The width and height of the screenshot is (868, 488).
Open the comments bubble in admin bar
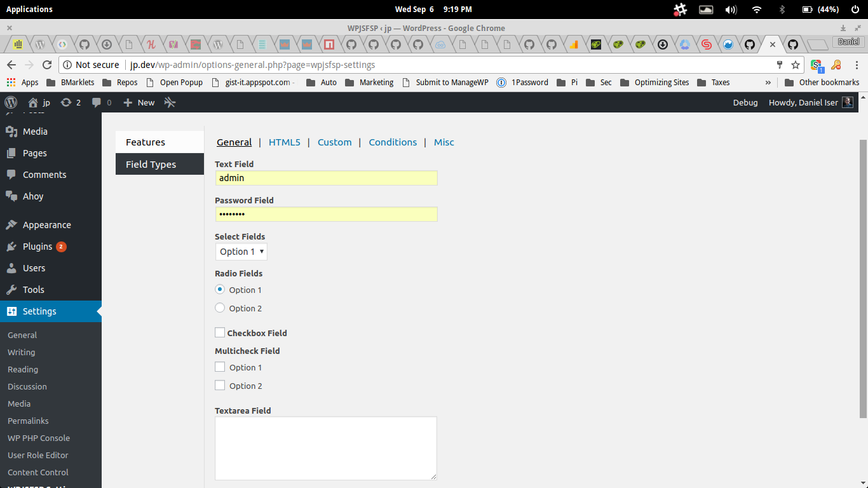click(97, 102)
